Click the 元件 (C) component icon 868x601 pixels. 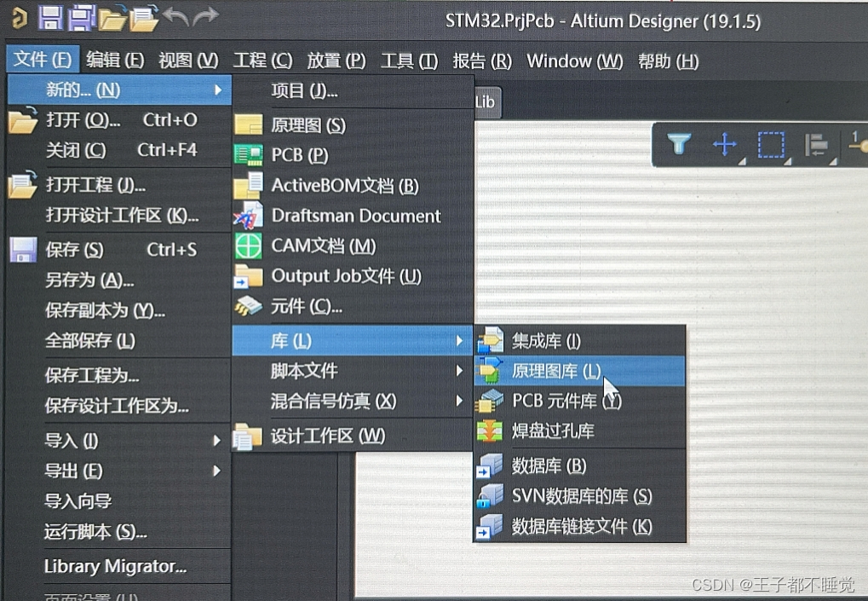249,306
